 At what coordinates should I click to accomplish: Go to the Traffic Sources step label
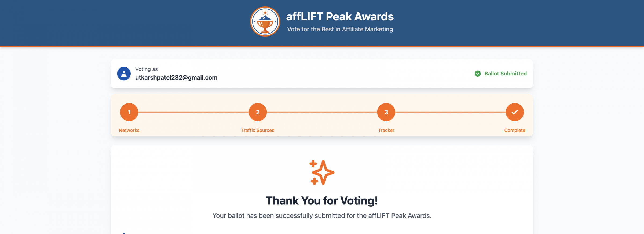pos(258,130)
